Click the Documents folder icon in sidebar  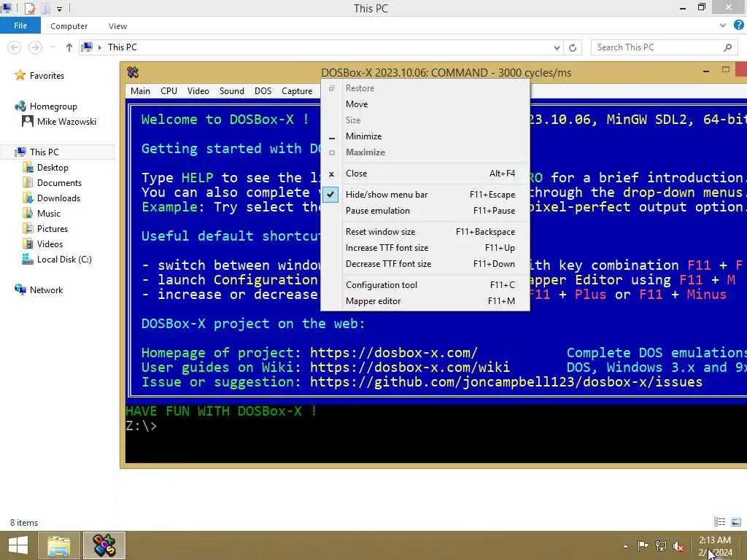28,183
